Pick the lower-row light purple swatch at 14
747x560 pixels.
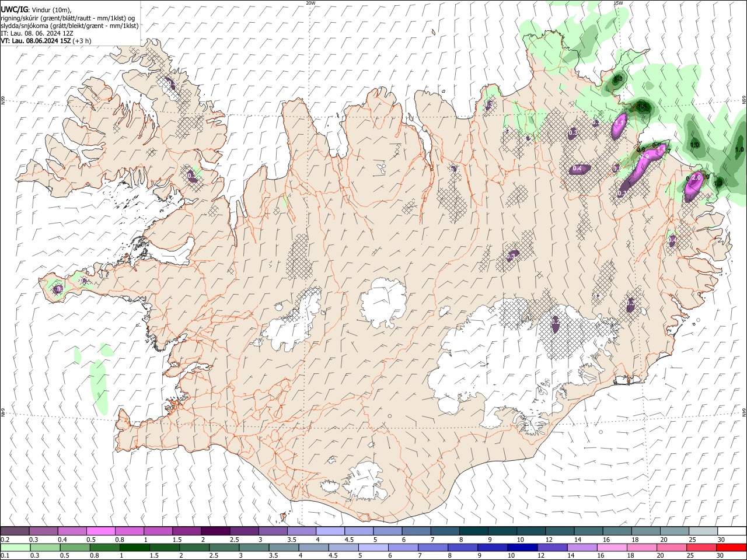point(581,547)
